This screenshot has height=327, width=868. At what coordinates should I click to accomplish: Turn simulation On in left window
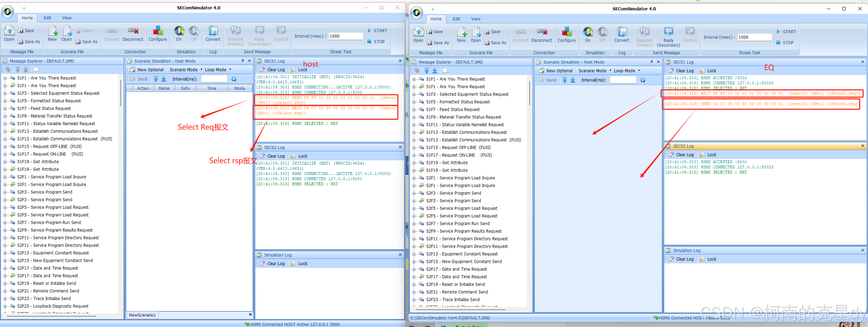pyautogui.click(x=179, y=34)
